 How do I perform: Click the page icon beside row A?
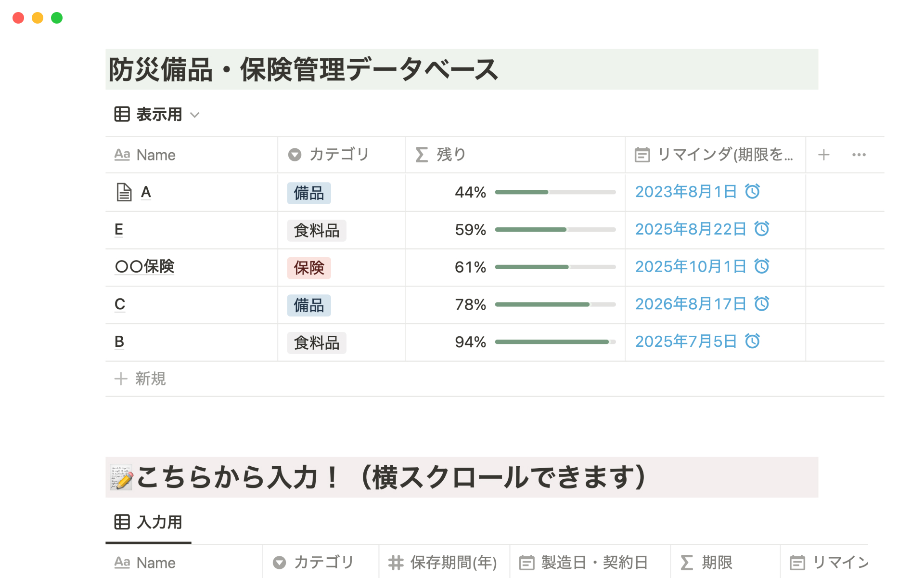click(124, 192)
